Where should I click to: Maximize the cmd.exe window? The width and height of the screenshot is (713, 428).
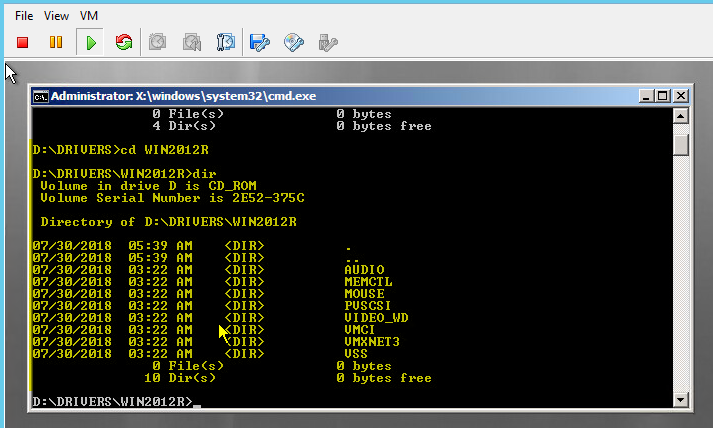click(x=663, y=96)
